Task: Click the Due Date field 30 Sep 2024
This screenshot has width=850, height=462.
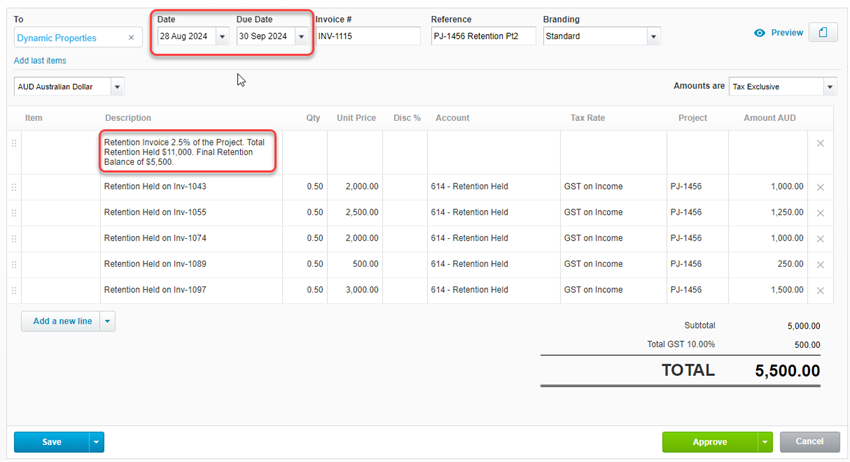Action: click(x=266, y=36)
